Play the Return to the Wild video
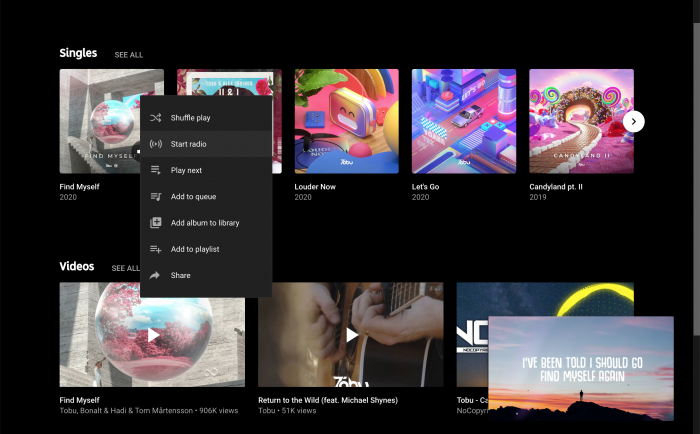Screen dimensions: 700x434 point(351,335)
